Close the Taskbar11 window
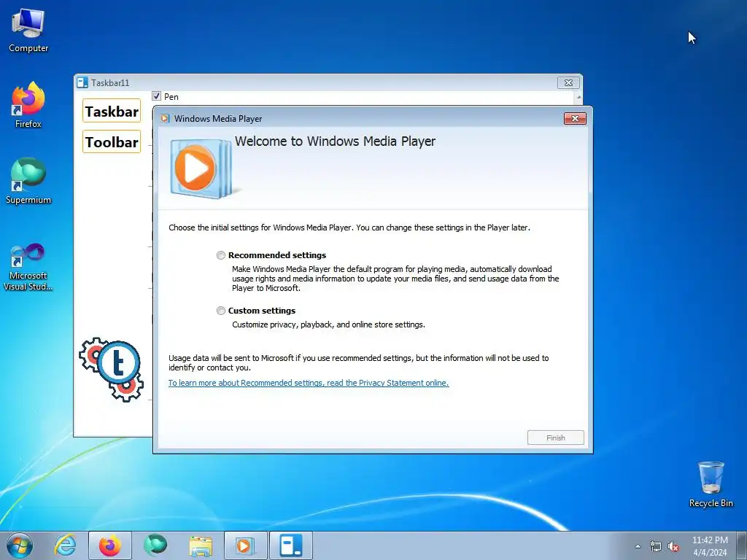Image resolution: width=747 pixels, height=560 pixels. coord(568,83)
